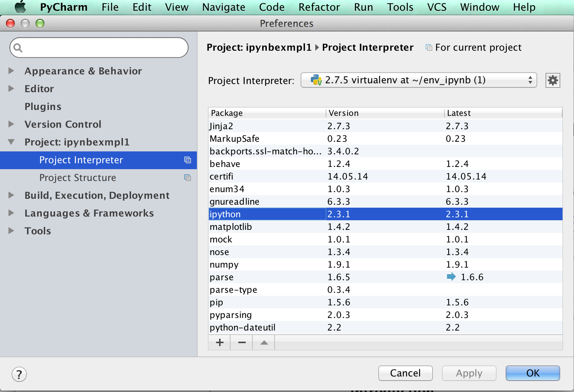Select the pyparsing package row

(385, 315)
